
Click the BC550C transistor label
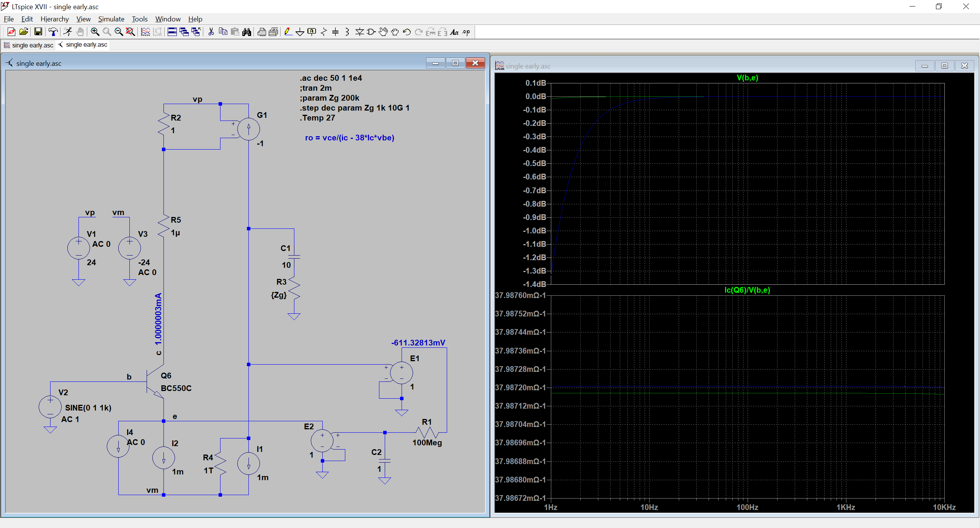tap(176, 388)
